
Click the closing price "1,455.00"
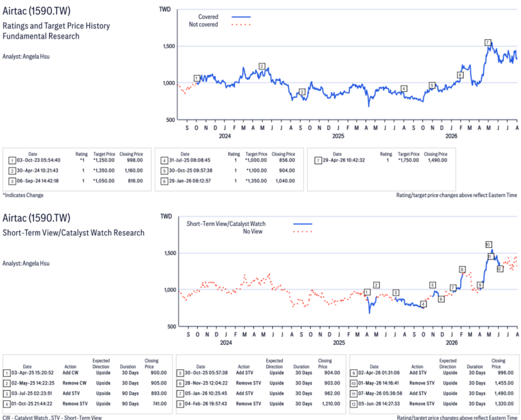coord(504,383)
